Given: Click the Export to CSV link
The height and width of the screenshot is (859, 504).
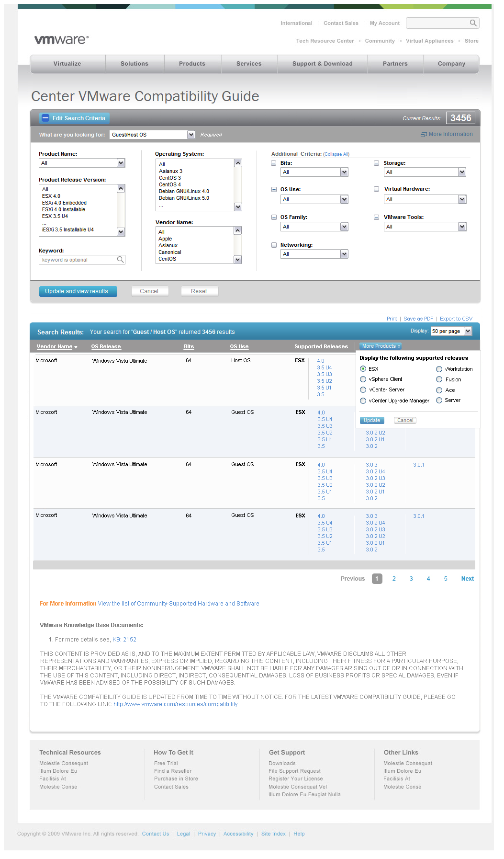Looking at the screenshot, I should pyautogui.click(x=456, y=319).
